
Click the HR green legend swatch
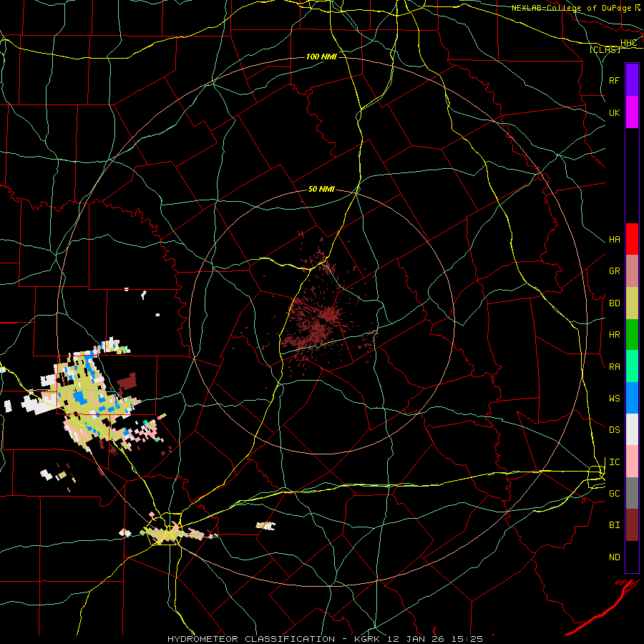pos(632,335)
